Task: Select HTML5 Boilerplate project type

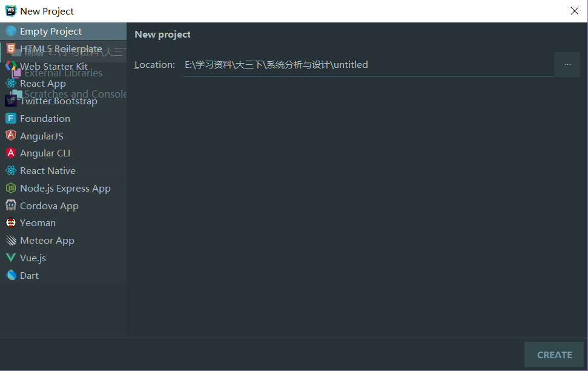Action: (x=64, y=48)
